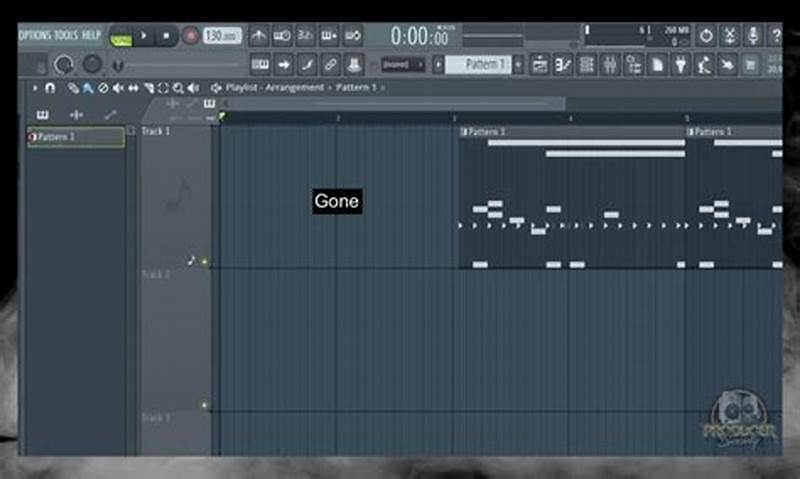Toggle the loop recording icon
800x479 pixels.
(x=353, y=36)
